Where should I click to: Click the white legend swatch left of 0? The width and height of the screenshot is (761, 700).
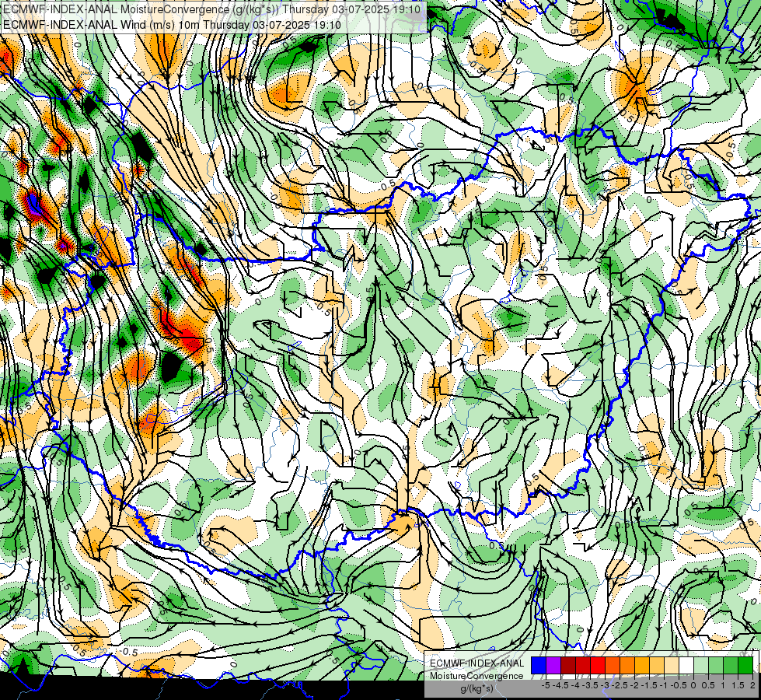[x=686, y=666]
